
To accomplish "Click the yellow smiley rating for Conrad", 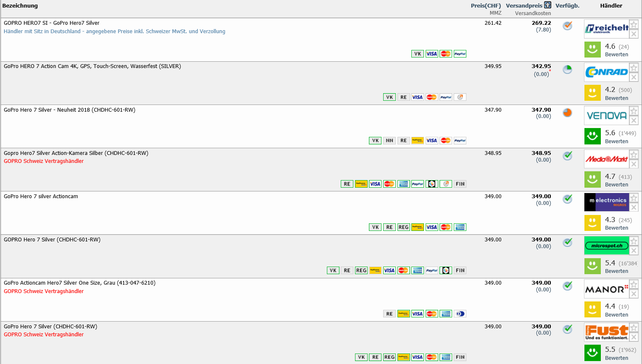I will pos(592,93).
